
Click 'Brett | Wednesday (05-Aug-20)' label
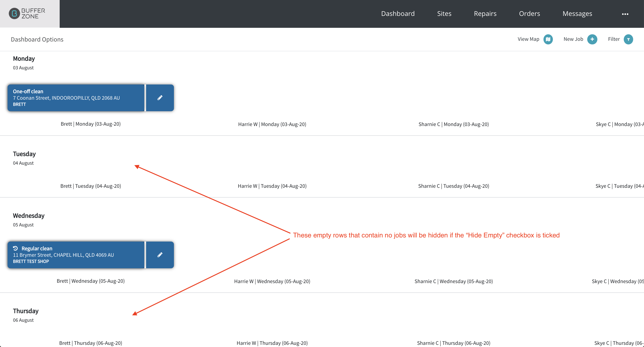pyautogui.click(x=91, y=281)
